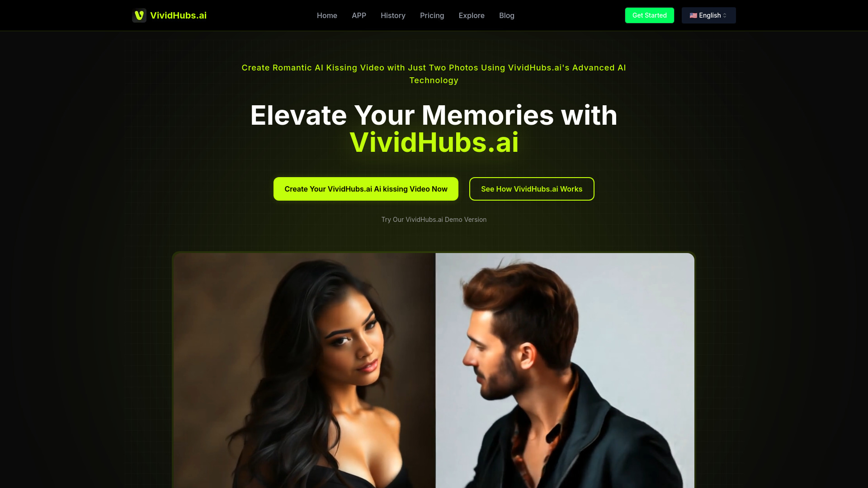
Task: Expand the navigation menu options
Action: (472, 15)
